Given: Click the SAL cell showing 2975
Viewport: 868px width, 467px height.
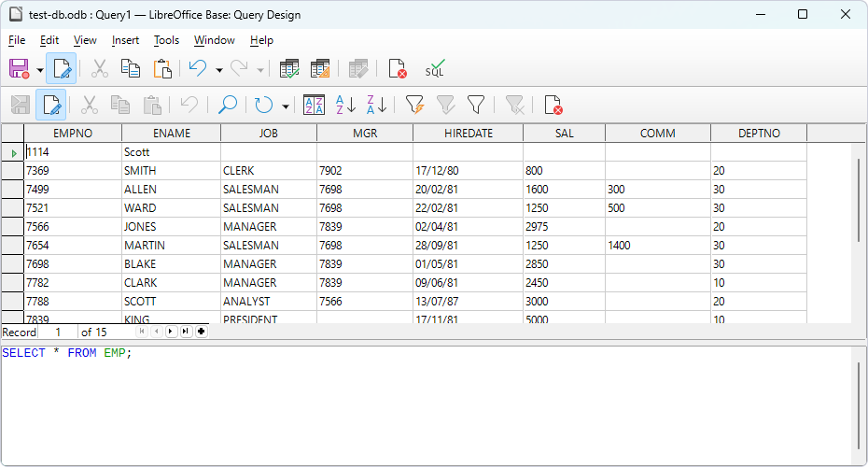Looking at the screenshot, I should tap(564, 227).
